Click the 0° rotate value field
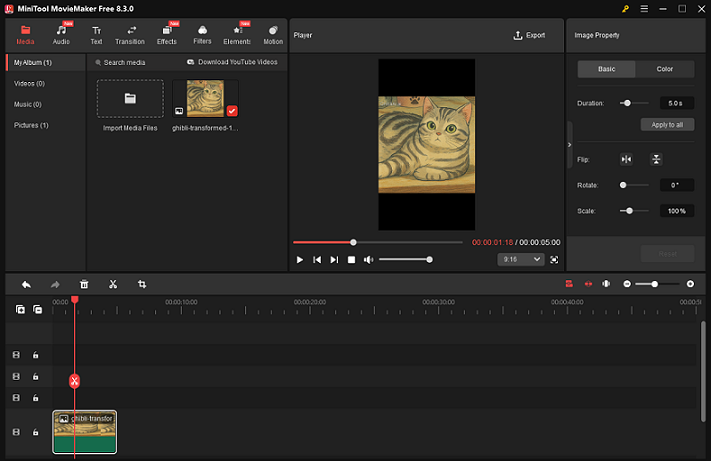 pyautogui.click(x=677, y=185)
